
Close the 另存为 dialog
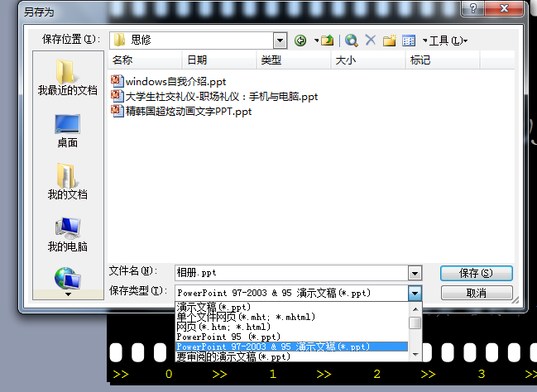(504, 8)
